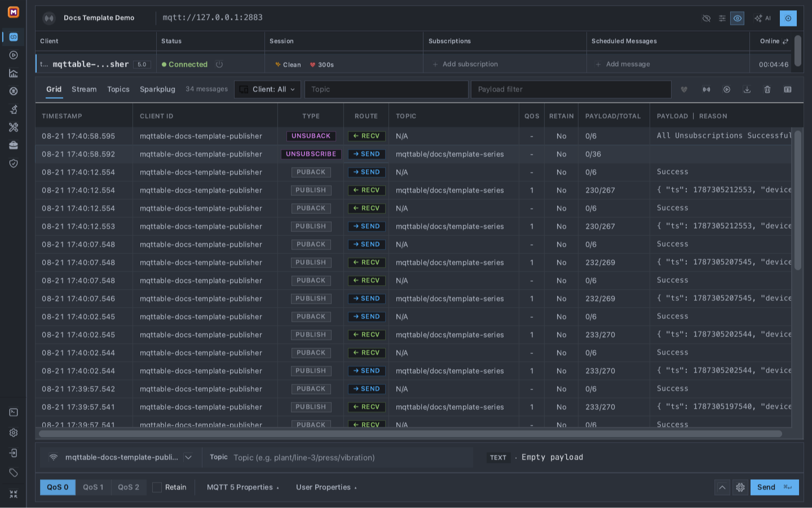
Task: Switch to the Stream tab
Action: (x=84, y=89)
